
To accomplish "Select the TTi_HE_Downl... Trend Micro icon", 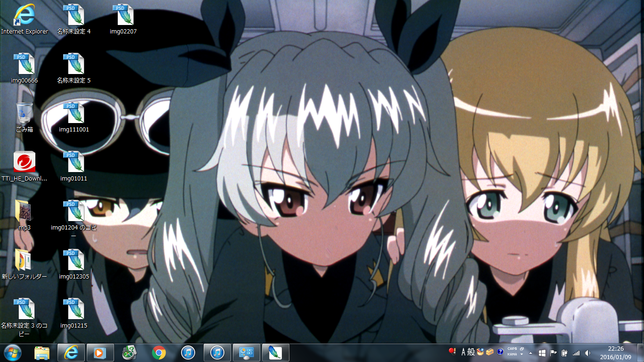I will [x=25, y=166].
